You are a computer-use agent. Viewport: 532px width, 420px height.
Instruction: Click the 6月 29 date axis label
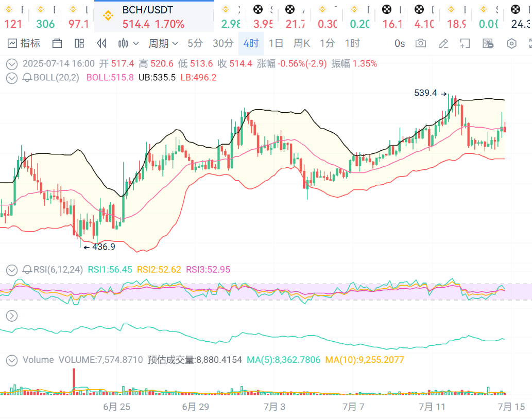point(196,407)
